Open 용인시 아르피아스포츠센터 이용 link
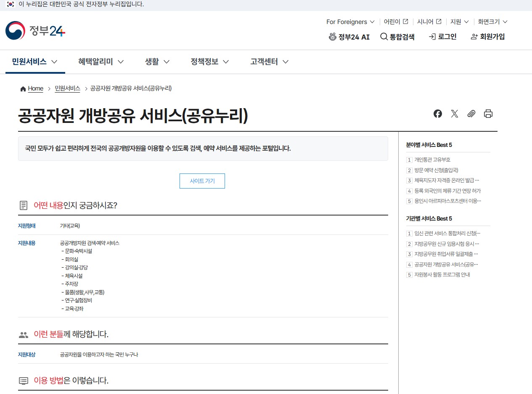532x394 pixels. 447,201
